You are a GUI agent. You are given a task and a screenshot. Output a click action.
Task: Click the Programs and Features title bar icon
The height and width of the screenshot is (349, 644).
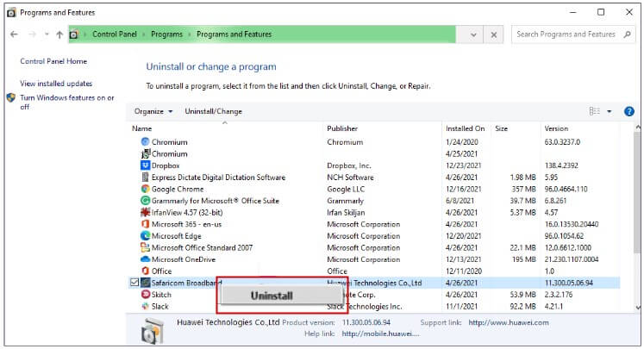pyautogui.click(x=11, y=13)
